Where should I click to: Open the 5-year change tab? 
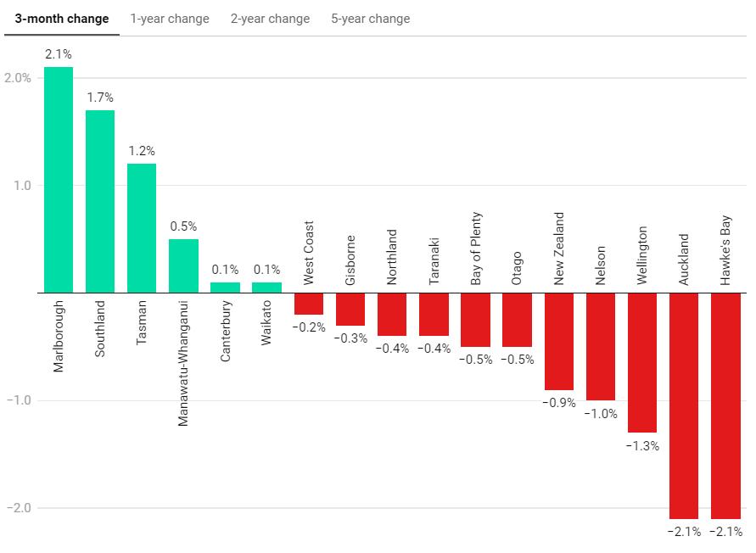point(371,19)
